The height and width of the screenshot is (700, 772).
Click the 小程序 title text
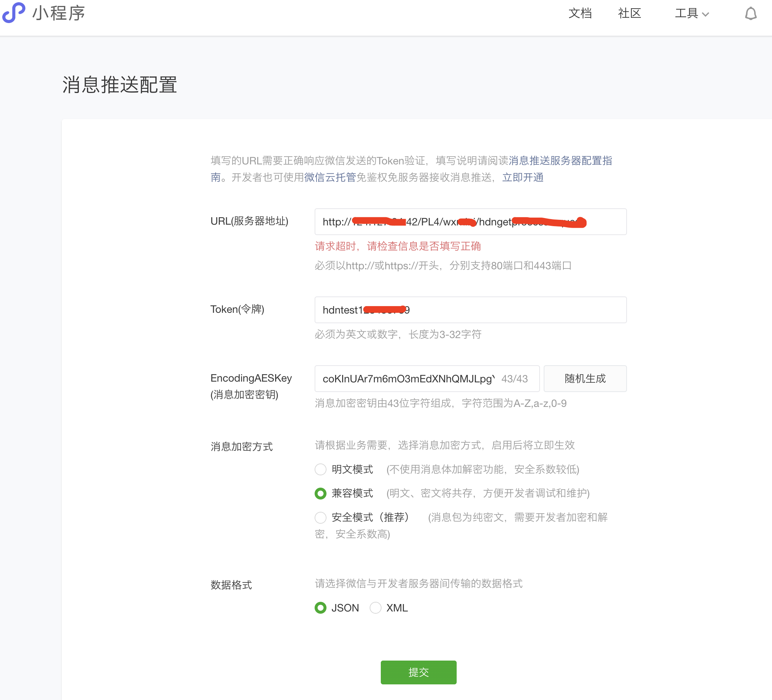(59, 13)
